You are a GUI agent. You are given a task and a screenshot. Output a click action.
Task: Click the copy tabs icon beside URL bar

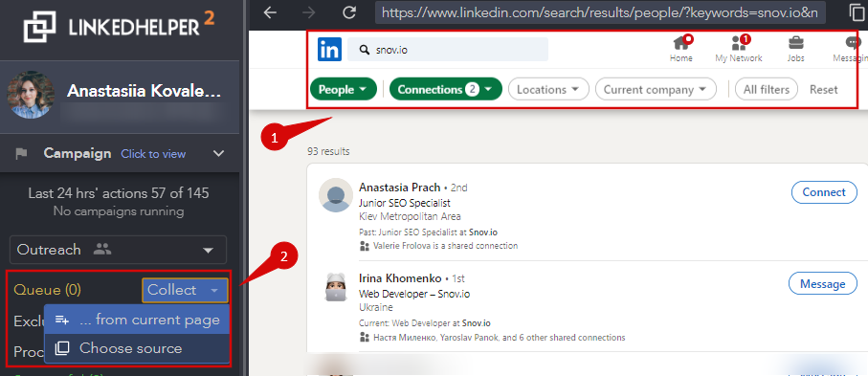(857, 12)
